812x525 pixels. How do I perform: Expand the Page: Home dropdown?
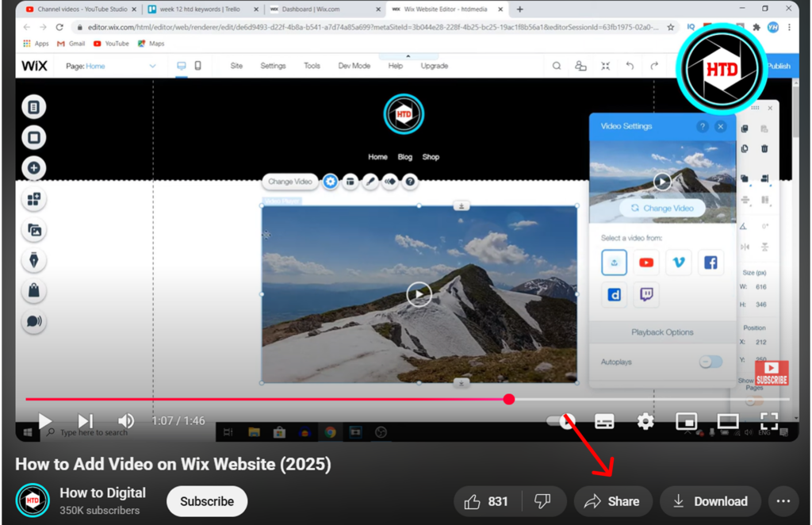tap(110, 66)
